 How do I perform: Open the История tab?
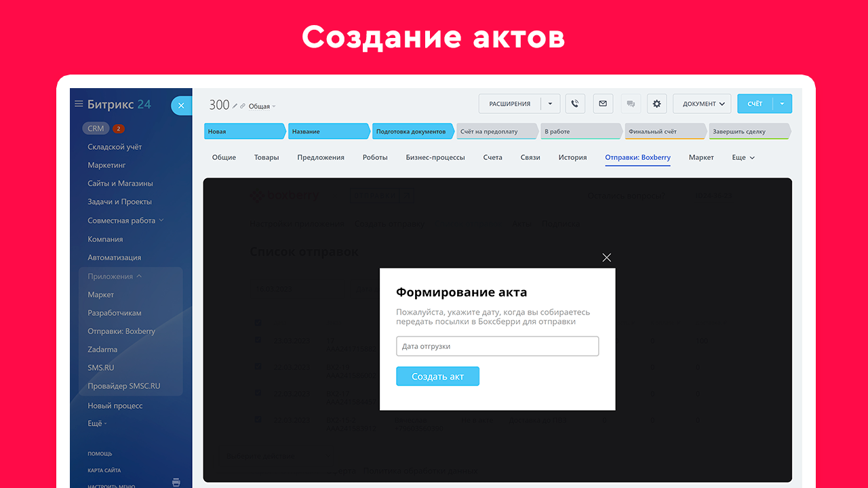[x=573, y=157]
